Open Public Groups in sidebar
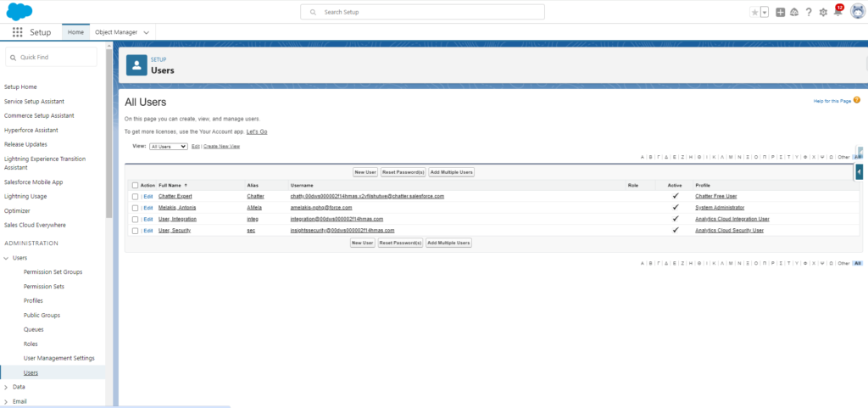The height and width of the screenshot is (408, 868). point(42,315)
